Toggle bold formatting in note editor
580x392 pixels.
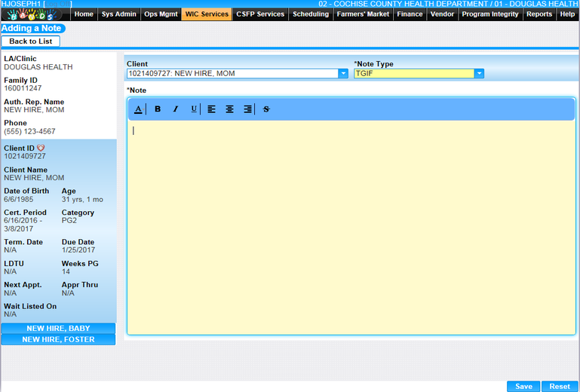pos(158,109)
